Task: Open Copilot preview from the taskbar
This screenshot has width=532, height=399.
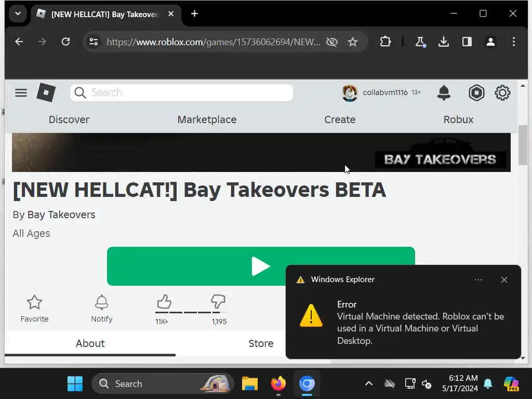Action: pos(511,384)
